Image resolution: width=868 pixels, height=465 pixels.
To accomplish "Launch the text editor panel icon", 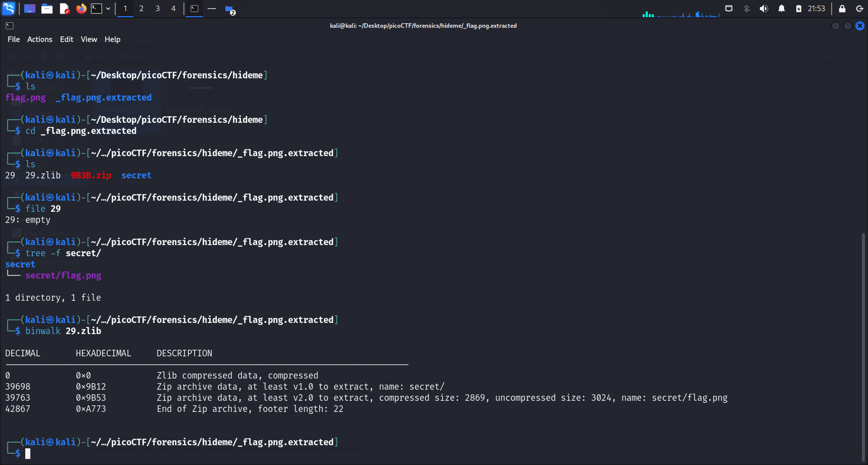I will tap(64, 9).
